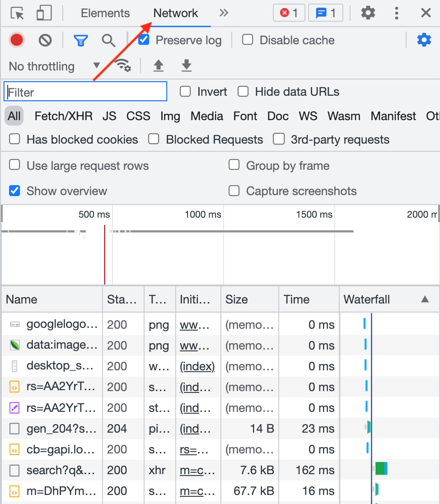
Task: Close the DevTools panel
Action: [426, 13]
